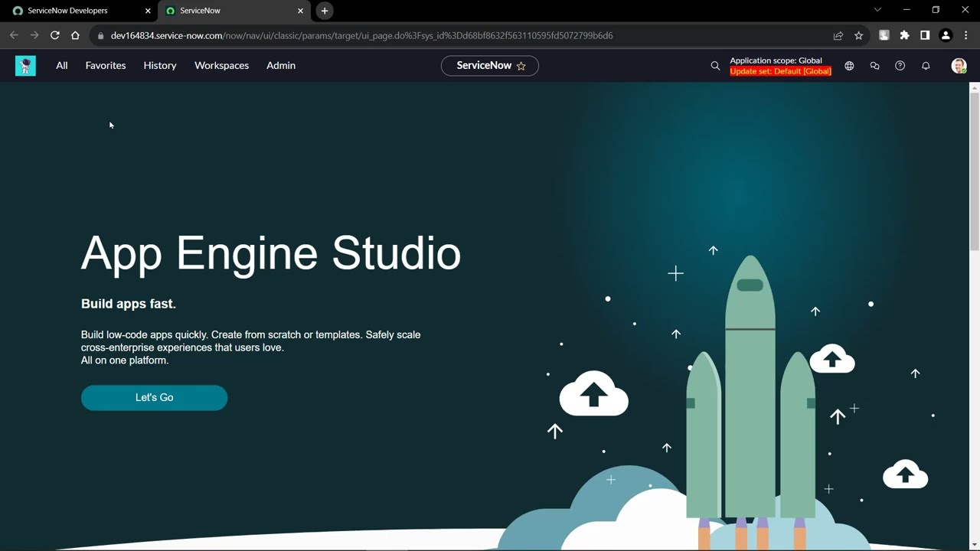Go to the browser home page
Viewport: 980px width, 551px height.
75,35
